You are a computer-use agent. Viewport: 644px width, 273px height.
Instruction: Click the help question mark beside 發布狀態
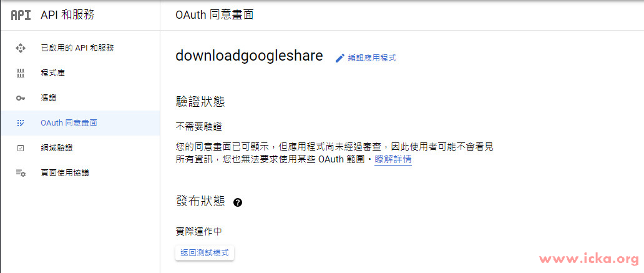237,202
